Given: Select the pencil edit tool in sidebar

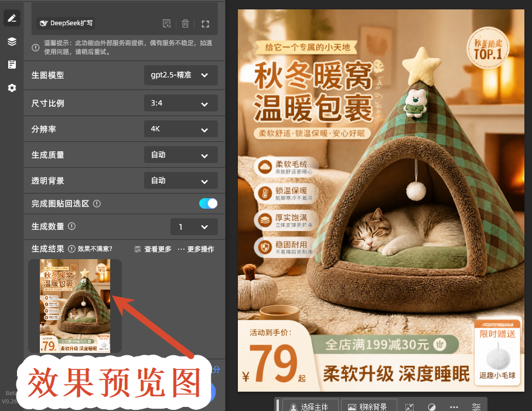Looking at the screenshot, I should [x=12, y=18].
